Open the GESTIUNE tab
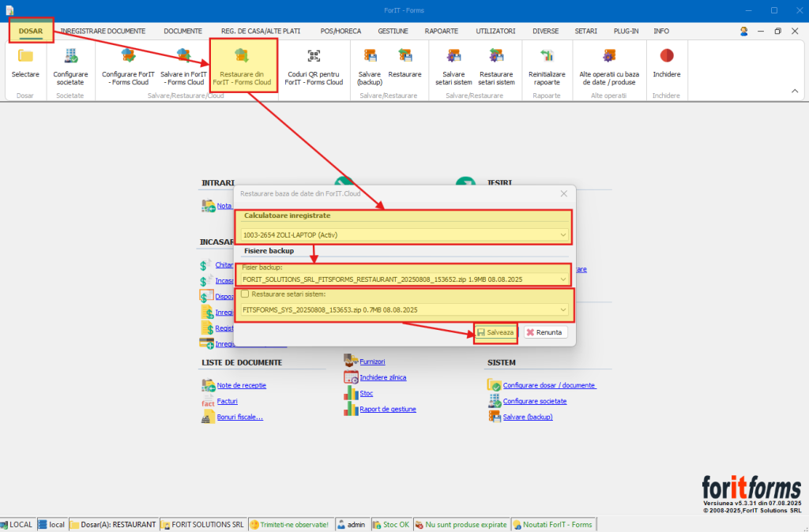Screen dimensions: 809x532 pyautogui.click(x=393, y=31)
